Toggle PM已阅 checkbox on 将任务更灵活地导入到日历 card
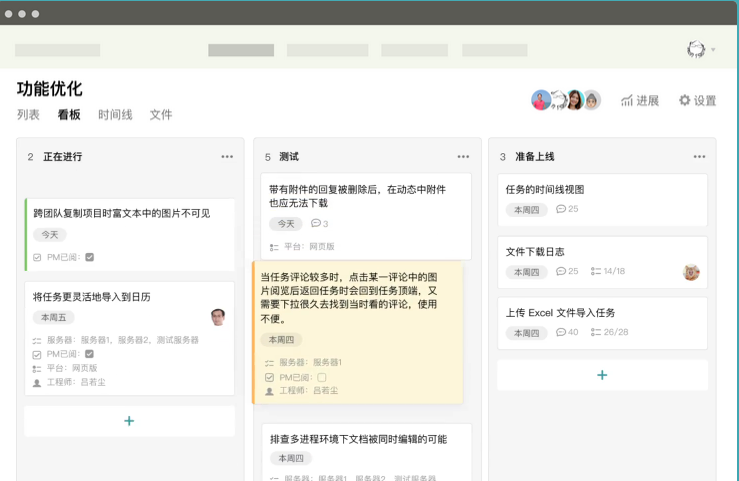This screenshot has width=739, height=481. (89, 354)
